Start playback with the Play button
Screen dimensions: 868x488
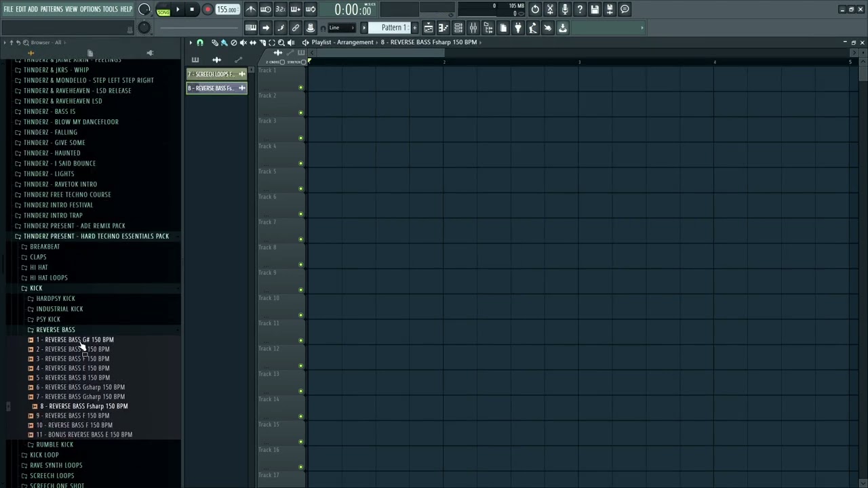pos(178,9)
